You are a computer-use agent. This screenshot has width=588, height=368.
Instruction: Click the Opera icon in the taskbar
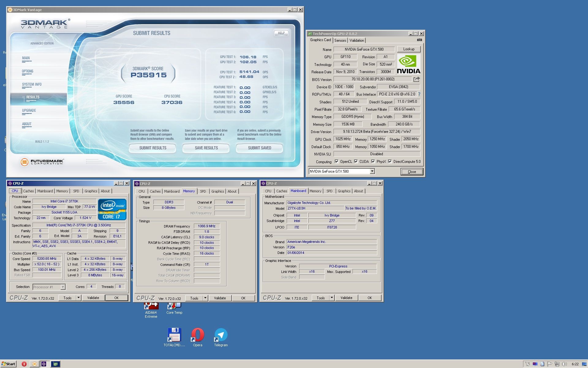coord(24,364)
